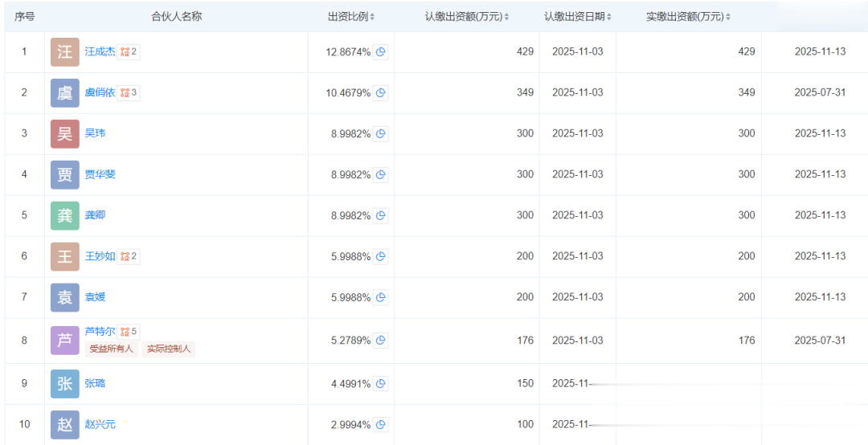Select the 10.4679% ratio value
This screenshot has width=868, height=445.
(x=348, y=93)
